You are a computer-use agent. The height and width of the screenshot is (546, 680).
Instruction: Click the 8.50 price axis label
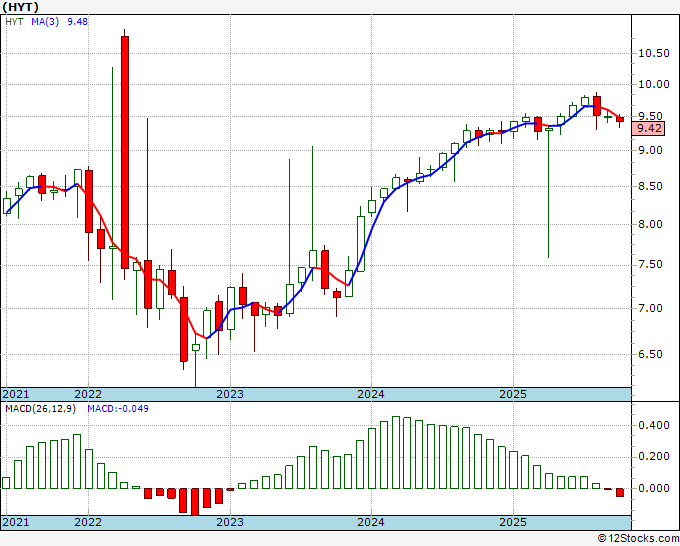[651, 186]
